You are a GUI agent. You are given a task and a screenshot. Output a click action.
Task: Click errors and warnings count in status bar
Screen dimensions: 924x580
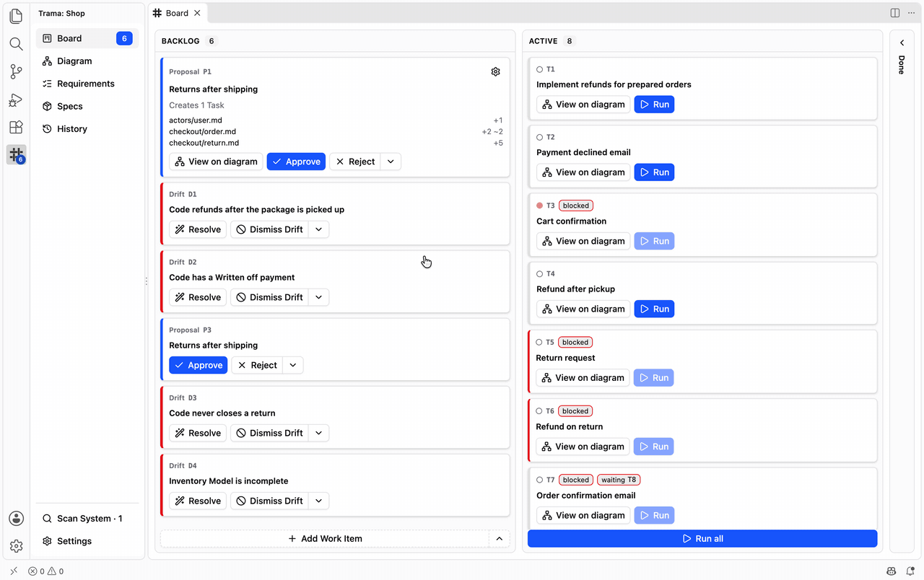pyautogui.click(x=46, y=571)
